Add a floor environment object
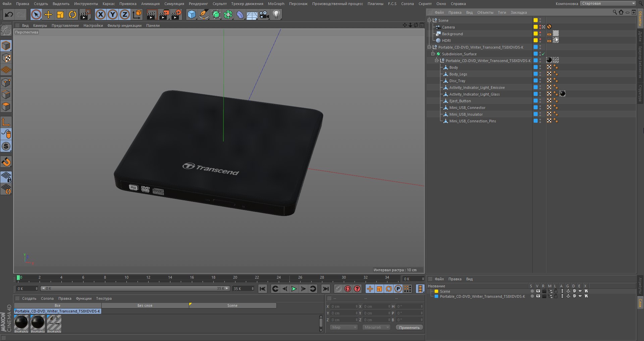This screenshot has height=341, width=644. (252, 14)
